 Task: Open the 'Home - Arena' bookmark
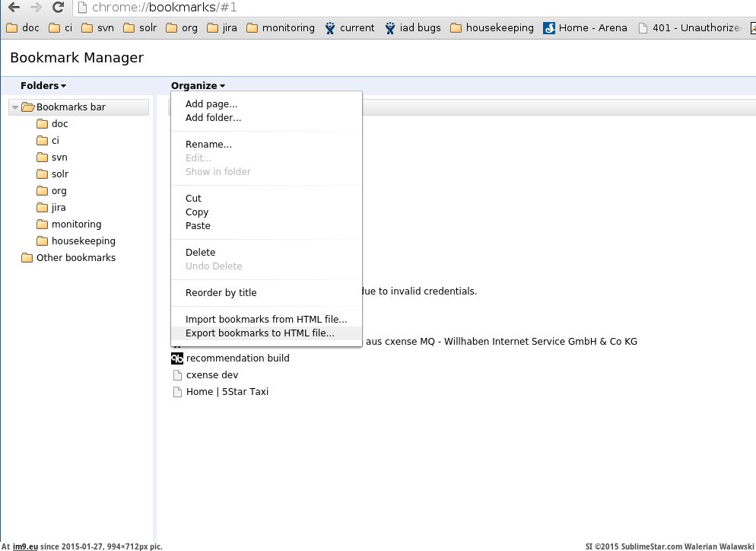585,28
